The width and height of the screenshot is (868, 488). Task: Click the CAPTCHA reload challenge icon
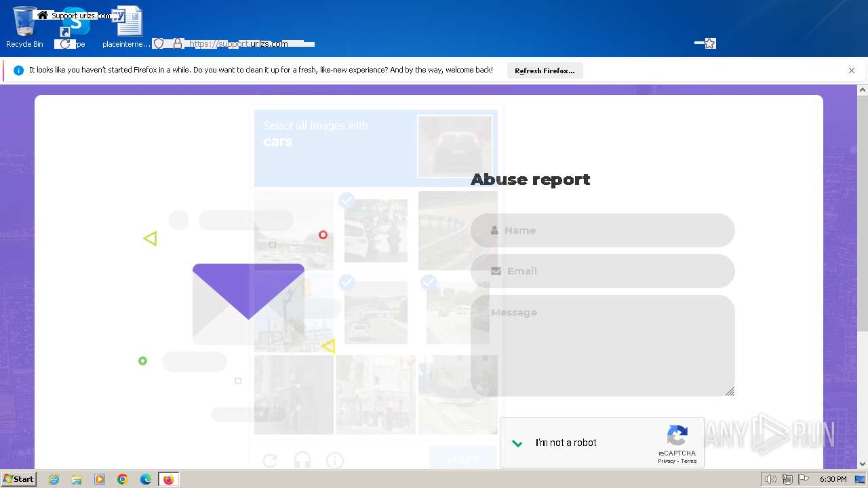[x=270, y=461]
